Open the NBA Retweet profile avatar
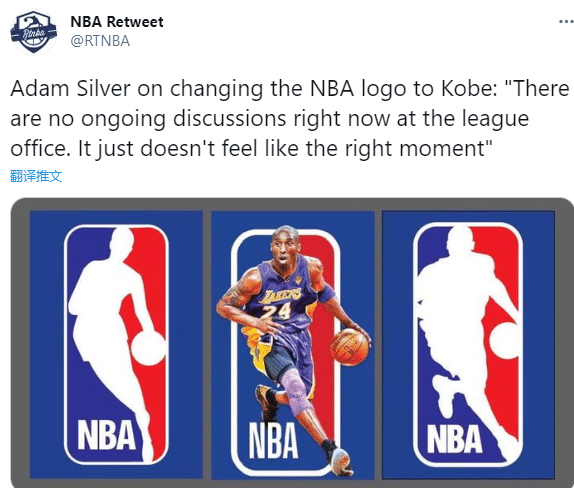Screen dimensions: 574x488 coord(33,32)
